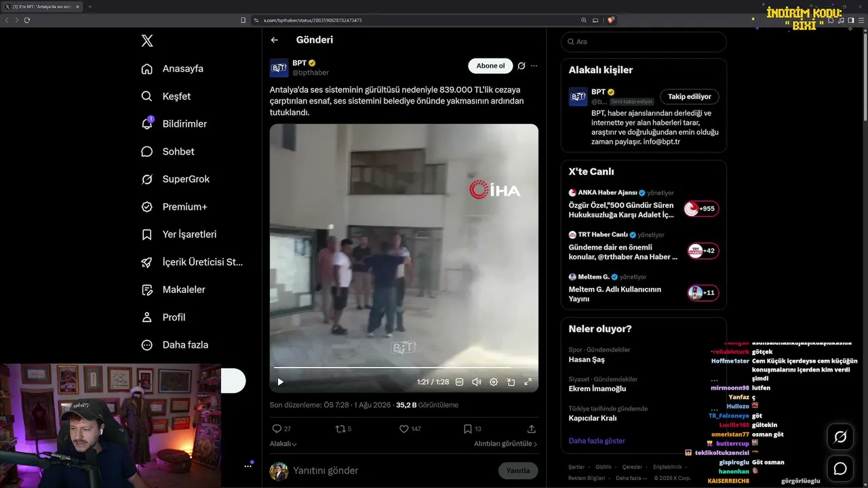Click the browser address bar URL
The height and width of the screenshot is (488, 868).
[x=313, y=20]
